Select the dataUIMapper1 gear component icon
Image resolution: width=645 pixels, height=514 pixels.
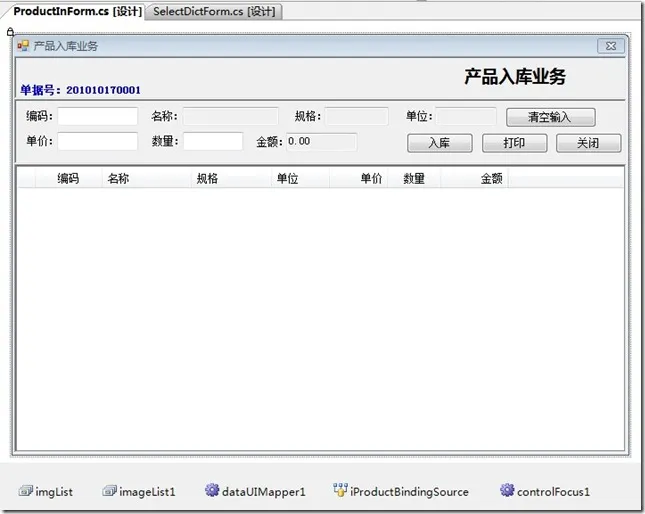click(212, 490)
